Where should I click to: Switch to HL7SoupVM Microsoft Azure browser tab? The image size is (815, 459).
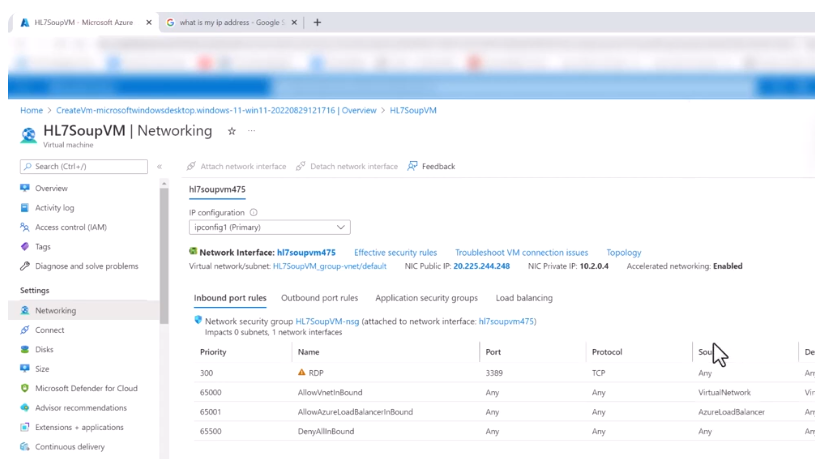point(84,22)
